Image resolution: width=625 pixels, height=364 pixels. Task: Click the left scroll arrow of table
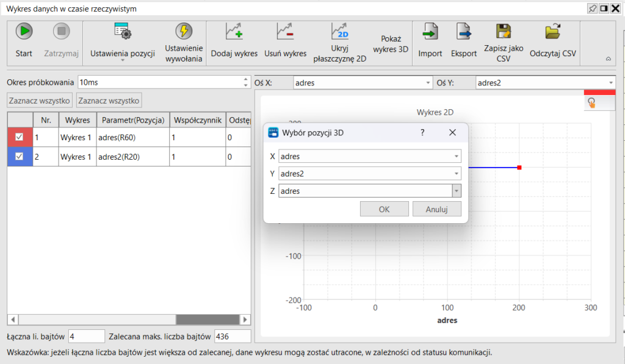13,319
